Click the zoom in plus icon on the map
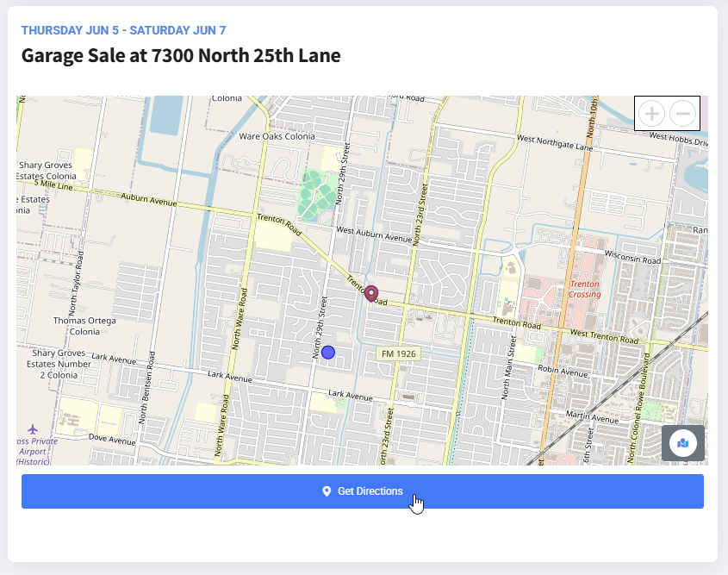Viewport: 728px width, 575px height. pos(651,113)
